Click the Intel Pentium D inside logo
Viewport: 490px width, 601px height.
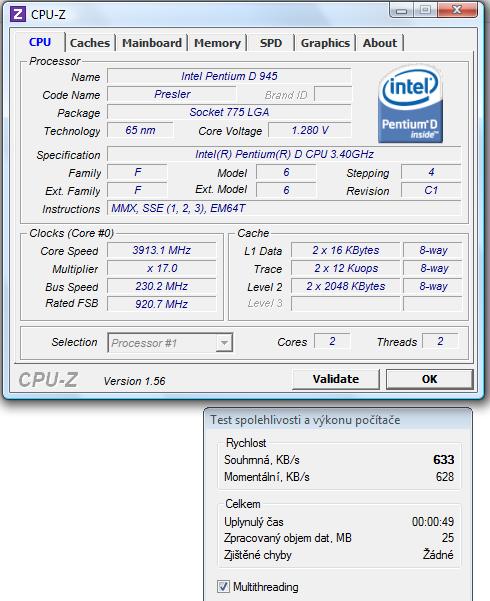click(x=410, y=104)
